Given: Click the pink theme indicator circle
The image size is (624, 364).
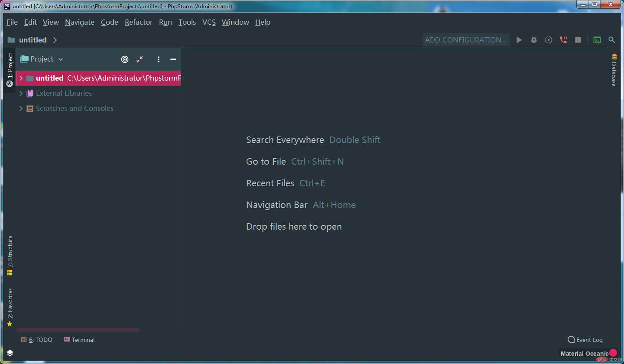Looking at the screenshot, I should click(613, 353).
